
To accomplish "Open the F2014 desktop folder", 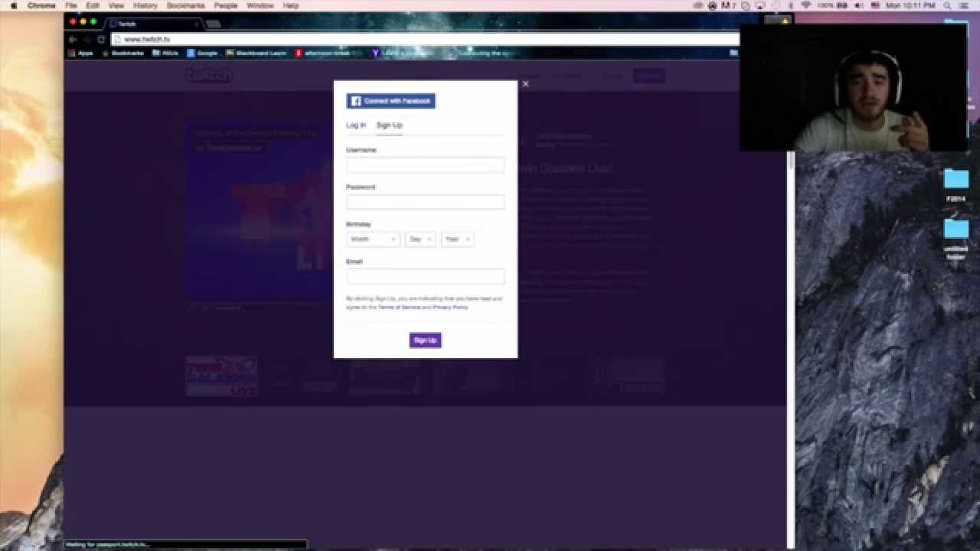I will [956, 184].
